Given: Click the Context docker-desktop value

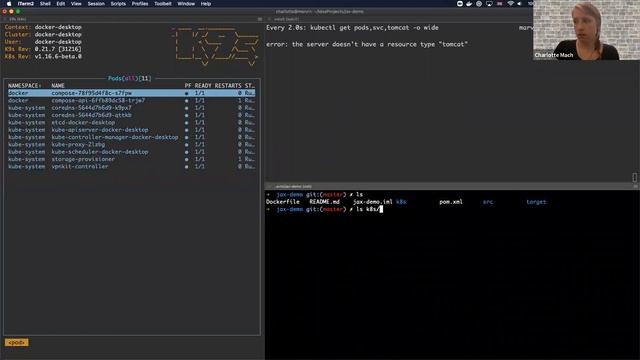Looking at the screenshot, I should (x=58, y=27).
